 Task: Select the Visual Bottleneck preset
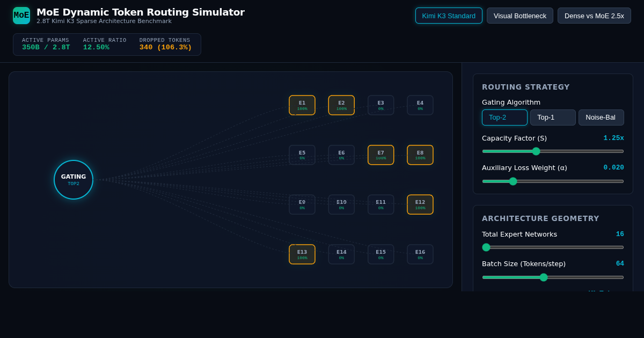(520, 16)
